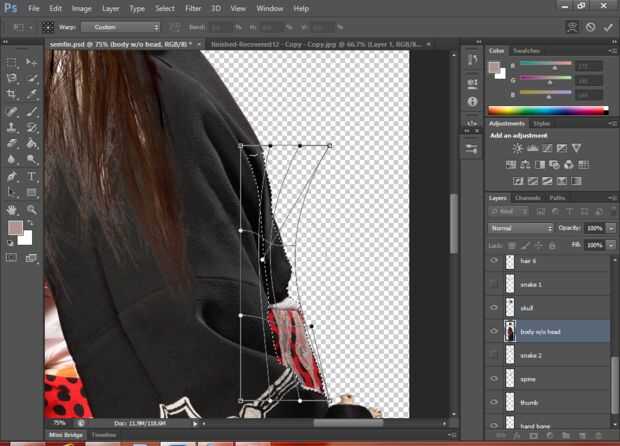The width and height of the screenshot is (620, 446).
Task: Select the Blur tool
Action: tap(11, 159)
